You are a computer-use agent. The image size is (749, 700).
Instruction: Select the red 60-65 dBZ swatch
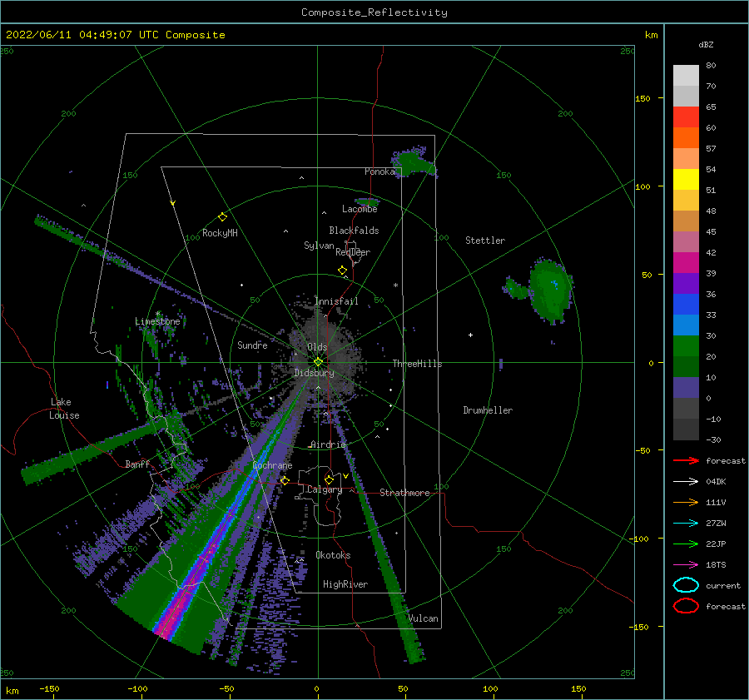686,117
